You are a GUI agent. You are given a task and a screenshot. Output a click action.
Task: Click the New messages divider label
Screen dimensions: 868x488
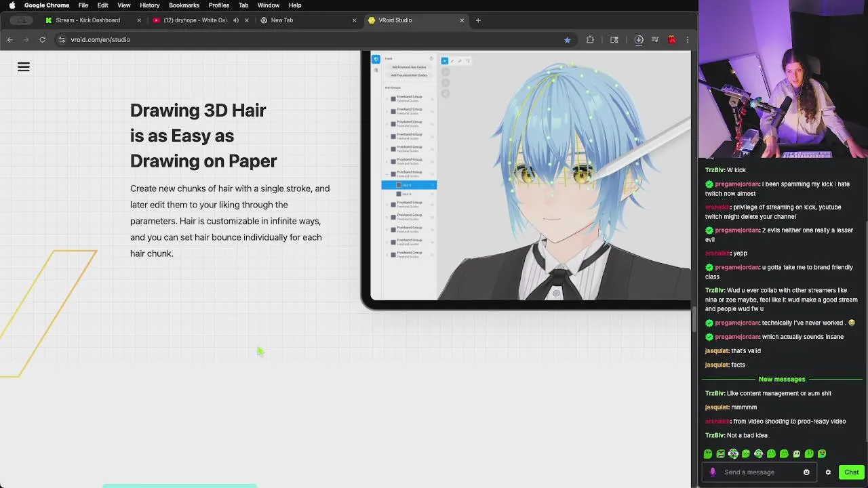coord(782,380)
